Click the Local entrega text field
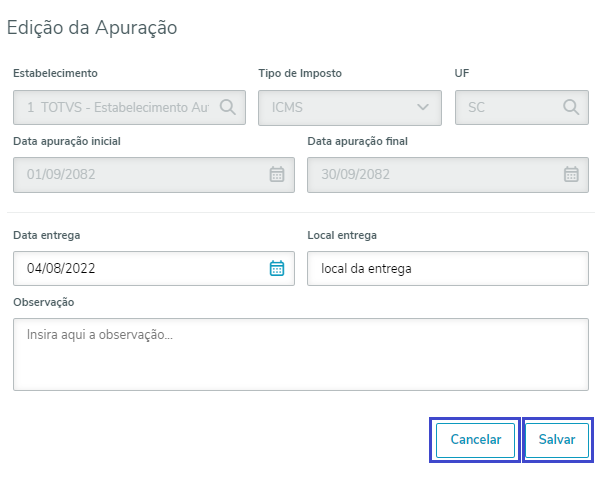Viewport: 607px width, 478px height. click(447, 268)
